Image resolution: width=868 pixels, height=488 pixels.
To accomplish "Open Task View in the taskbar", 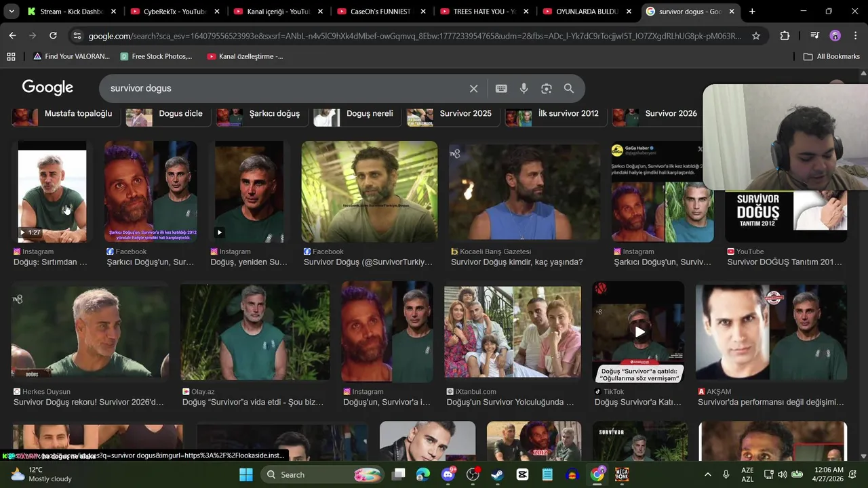I will pyautogui.click(x=398, y=474).
